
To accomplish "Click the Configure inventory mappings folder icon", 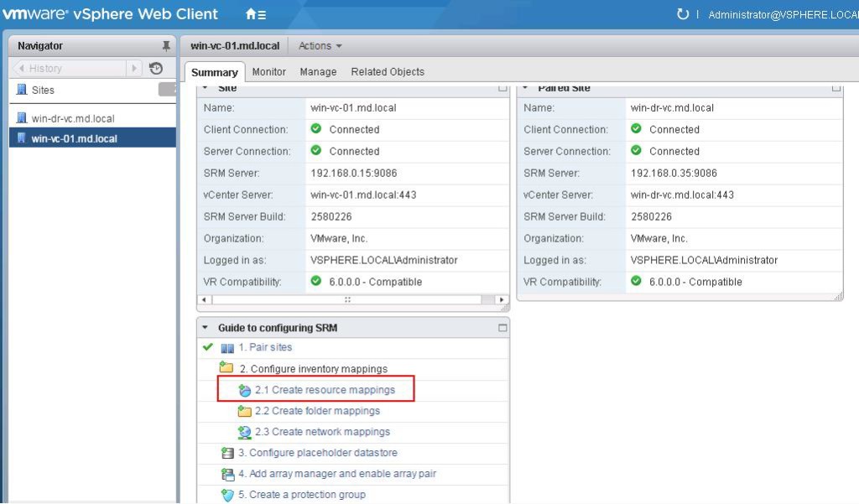I will 226,367.
